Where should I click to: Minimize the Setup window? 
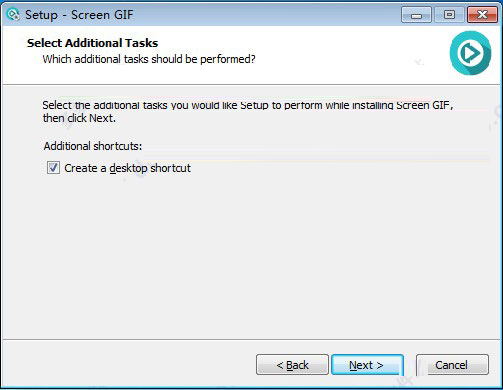point(416,15)
